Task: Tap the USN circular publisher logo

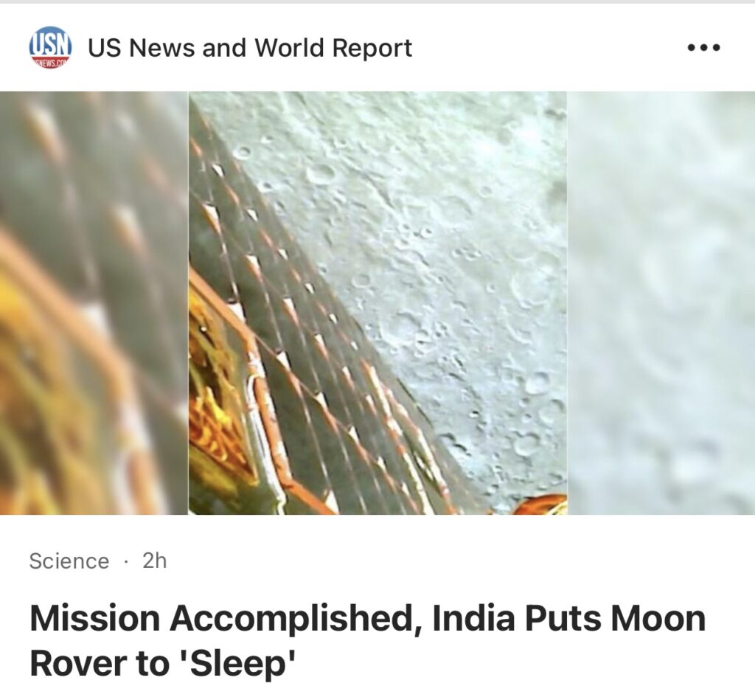Action: (51, 47)
